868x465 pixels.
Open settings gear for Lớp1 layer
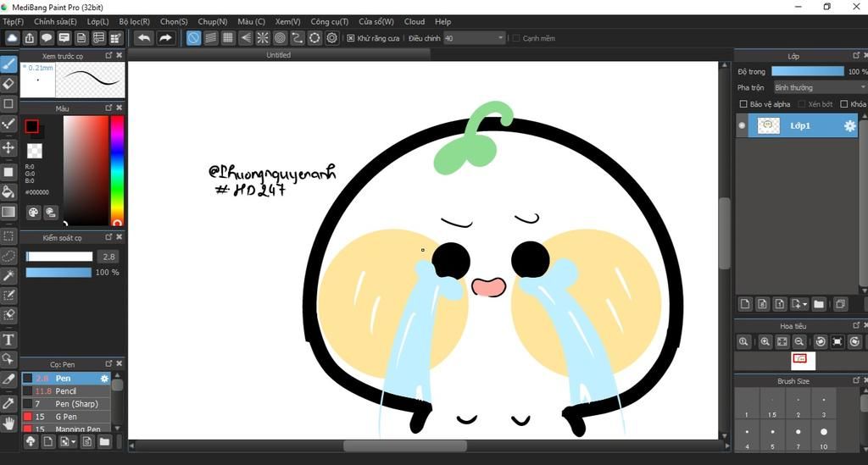click(x=849, y=126)
